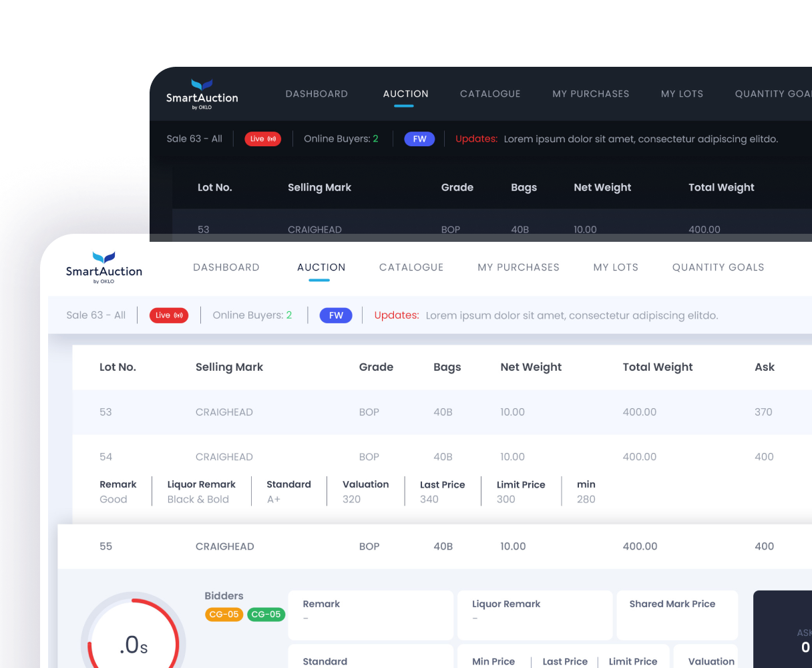Click the Liquor Remark card for lot 55

[x=535, y=615]
